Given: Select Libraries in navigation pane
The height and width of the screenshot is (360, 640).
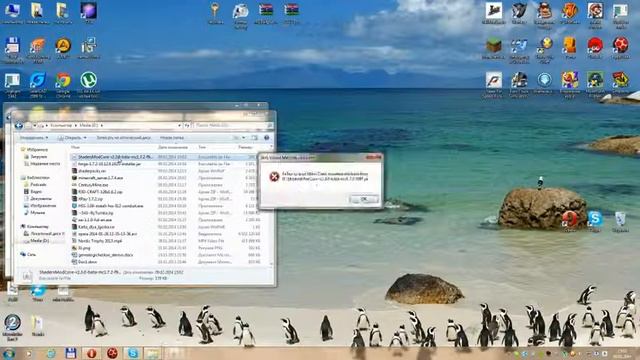Looking at the screenshot, I should (38, 178).
